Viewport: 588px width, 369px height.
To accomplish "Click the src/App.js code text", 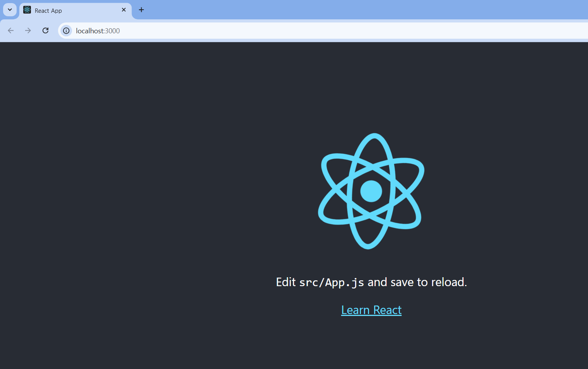I will pyautogui.click(x=332, y=283).
